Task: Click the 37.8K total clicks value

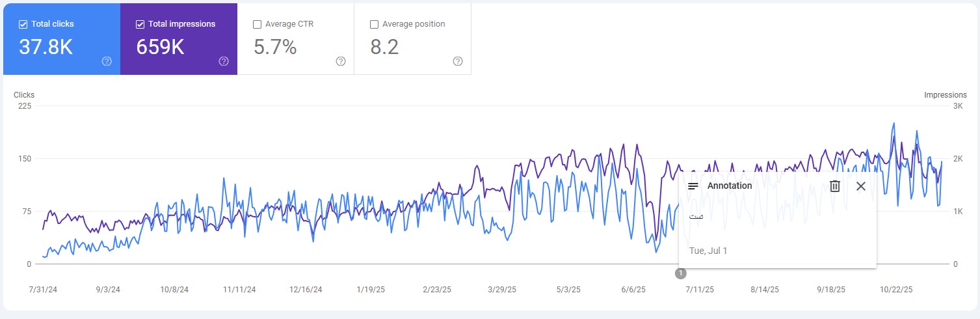Action: (46, 48)
